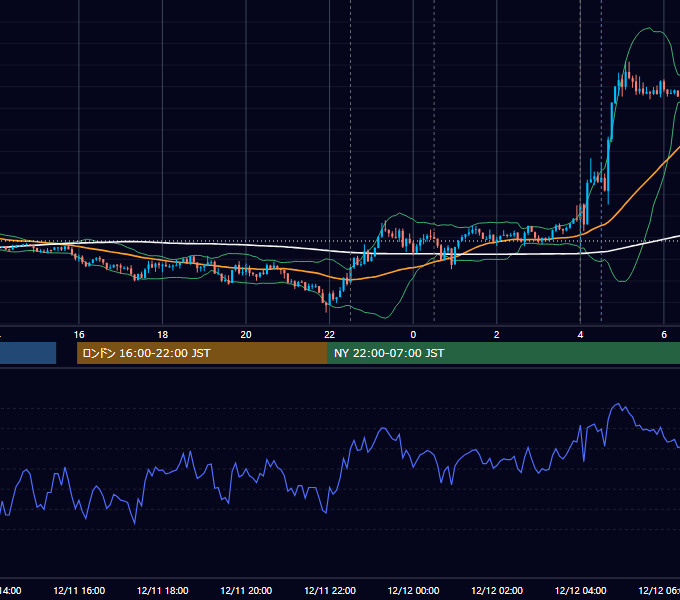Click the 12/11 18:00 date label
Viewport: 680px width, 600px height.
[x=163, y=590]
